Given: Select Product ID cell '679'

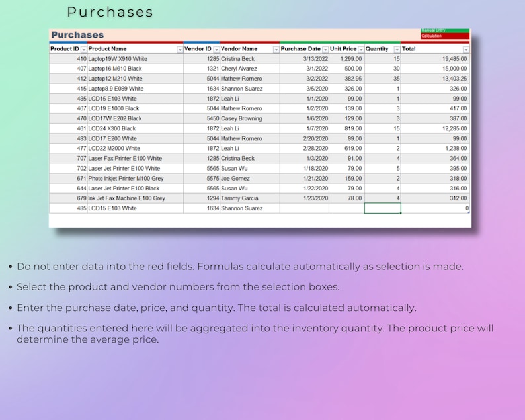Looking at the screenshot, I should (x=68, y=198).
